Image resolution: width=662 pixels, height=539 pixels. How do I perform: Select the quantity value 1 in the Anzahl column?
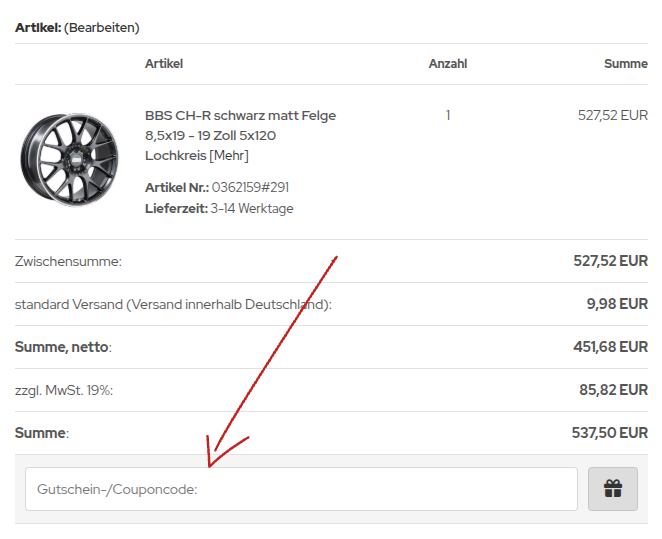tap(448, 115)
